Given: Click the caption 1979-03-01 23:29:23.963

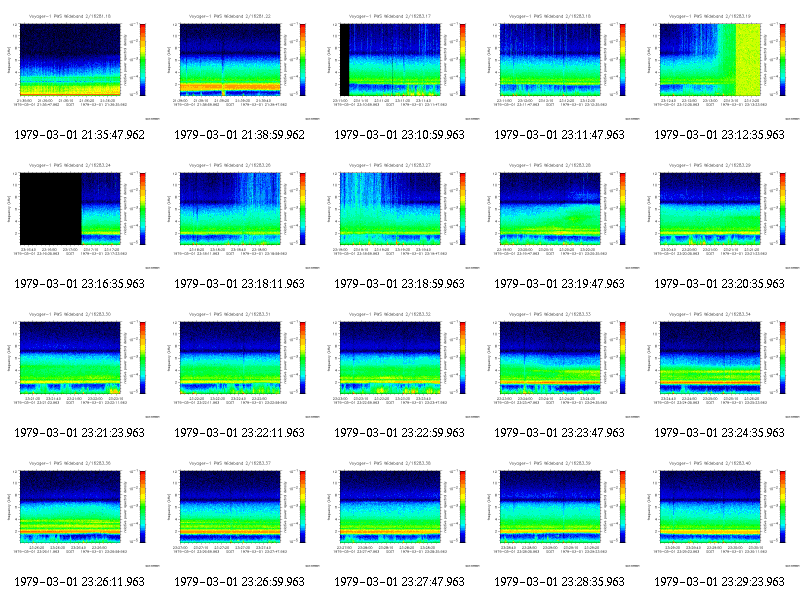Looking at the screenshot, I should tap(719, 582).
